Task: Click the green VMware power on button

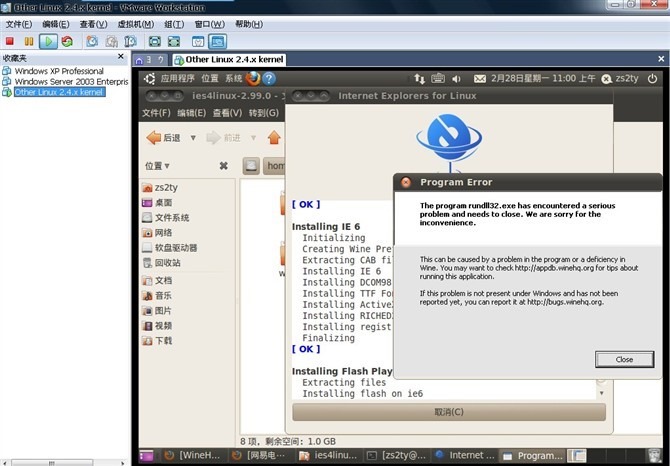Action: coord(48,41)
